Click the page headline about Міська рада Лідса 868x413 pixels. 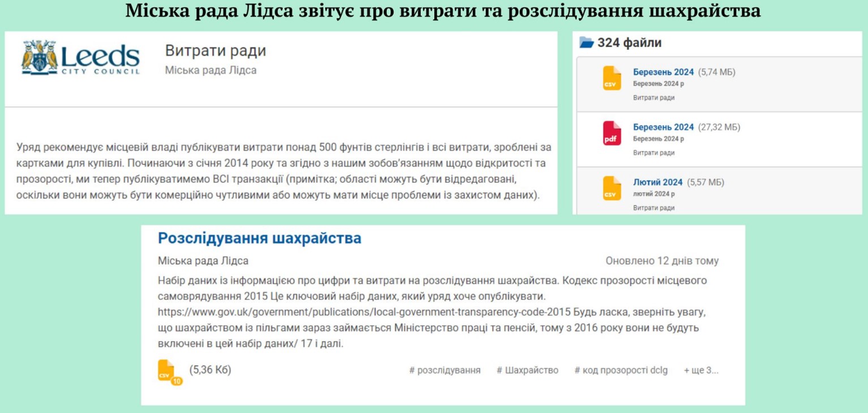point(443,11)
